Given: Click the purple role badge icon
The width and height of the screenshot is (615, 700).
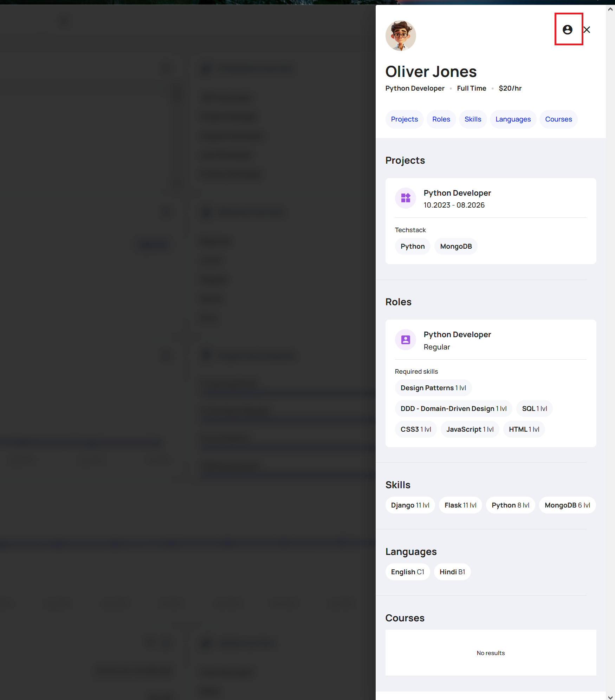Looking at the screenshot, I should [x=406, y=340].
